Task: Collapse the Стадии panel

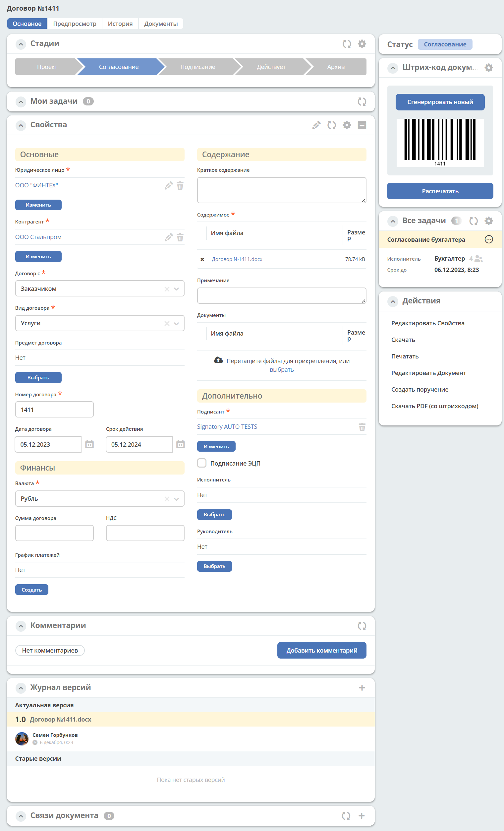Action: (21, 44)
